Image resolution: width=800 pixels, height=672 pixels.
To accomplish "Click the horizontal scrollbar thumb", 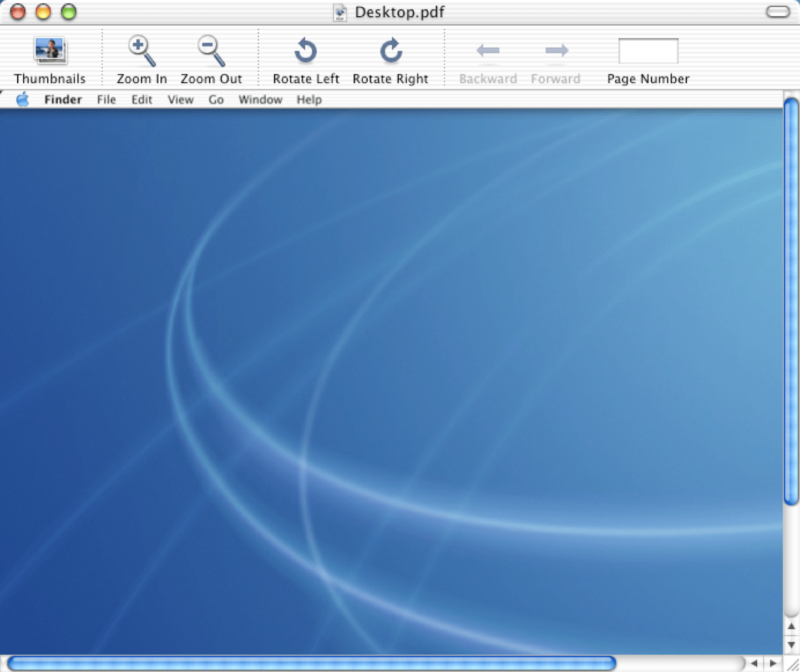I will [312, 663].
